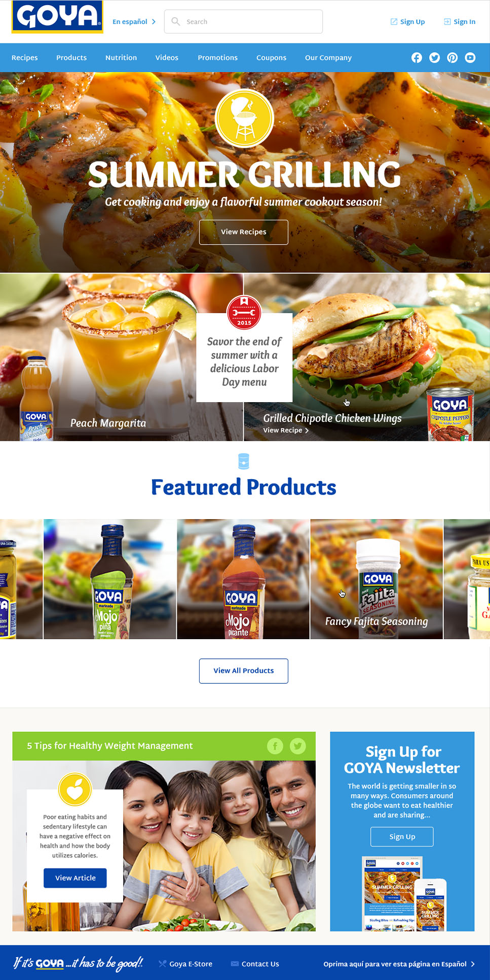Click the yellow grill icon on banner
The height and width of the screenshot is (980, 490).
(x=244, y=118)
